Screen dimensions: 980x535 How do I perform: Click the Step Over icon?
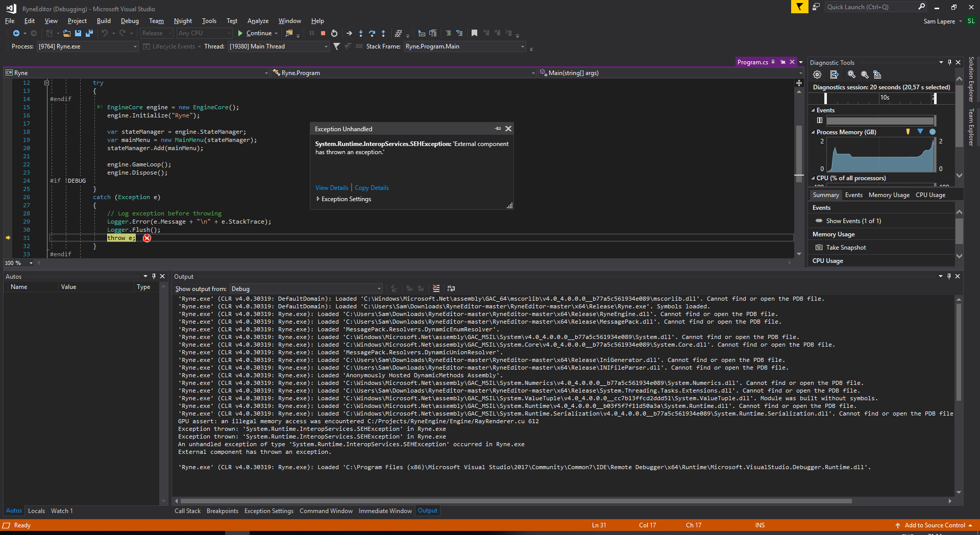(372, 33)
